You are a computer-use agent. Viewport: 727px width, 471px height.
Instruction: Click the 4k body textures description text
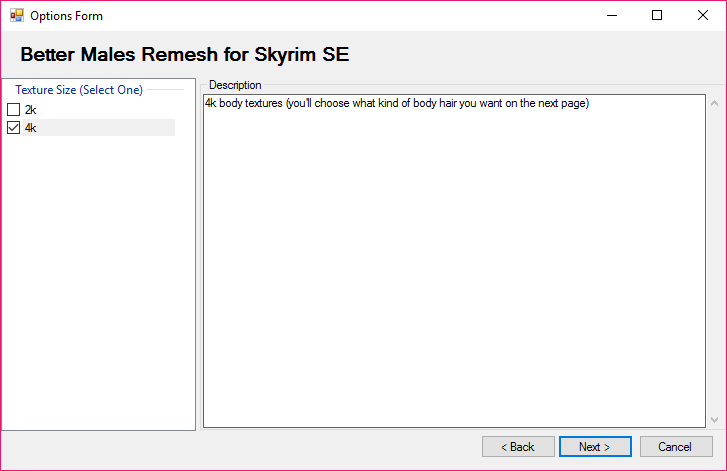click(397, 103)
